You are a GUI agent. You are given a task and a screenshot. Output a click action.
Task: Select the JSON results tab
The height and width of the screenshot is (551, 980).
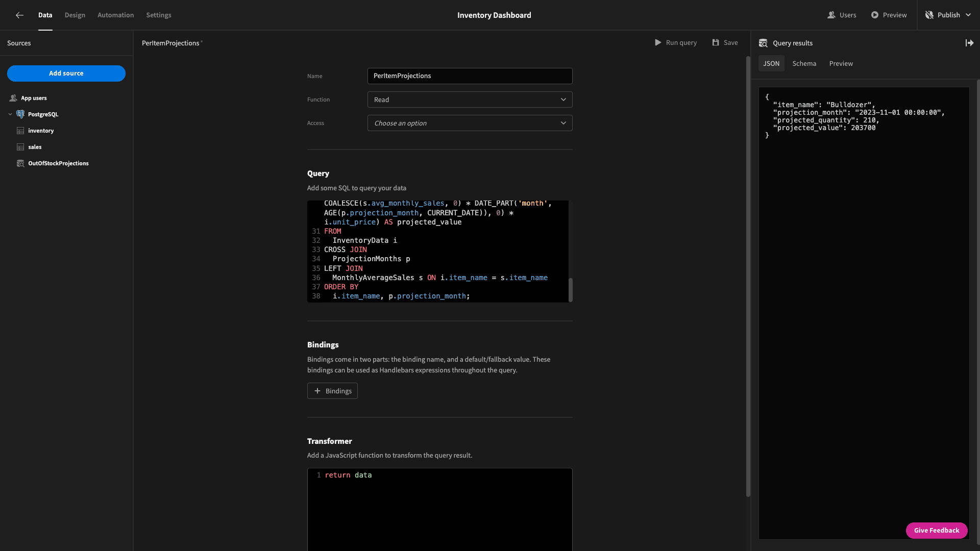771,64
